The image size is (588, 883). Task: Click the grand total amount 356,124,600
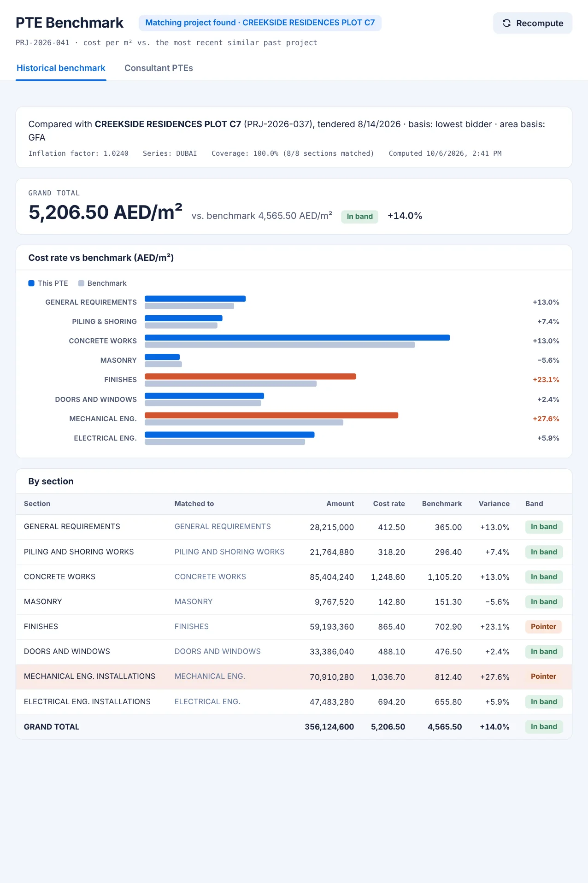(329, 727)
